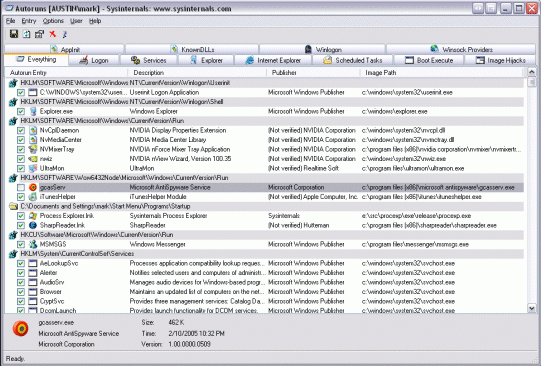Screen dimensions: 541x366
Task: Click the gcasServ red bullseye icon
Action: coord(33,187)
